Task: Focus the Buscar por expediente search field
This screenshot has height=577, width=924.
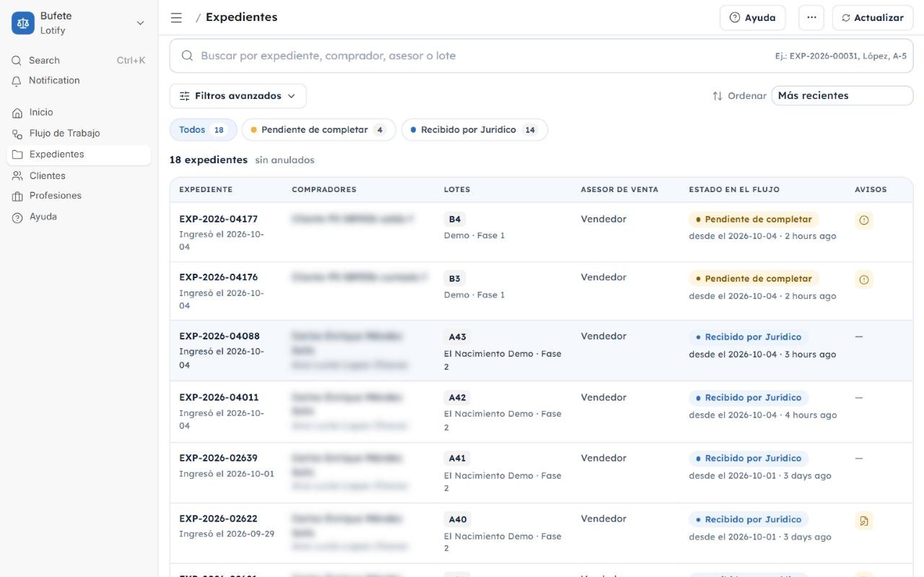Action: click(x=541, y=56)
